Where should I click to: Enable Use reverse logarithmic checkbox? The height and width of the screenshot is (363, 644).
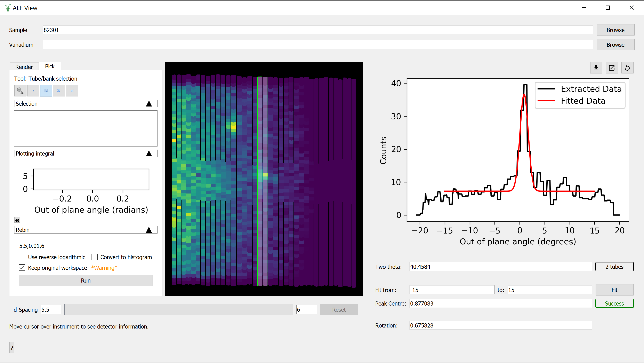click(x=22, y=257)
